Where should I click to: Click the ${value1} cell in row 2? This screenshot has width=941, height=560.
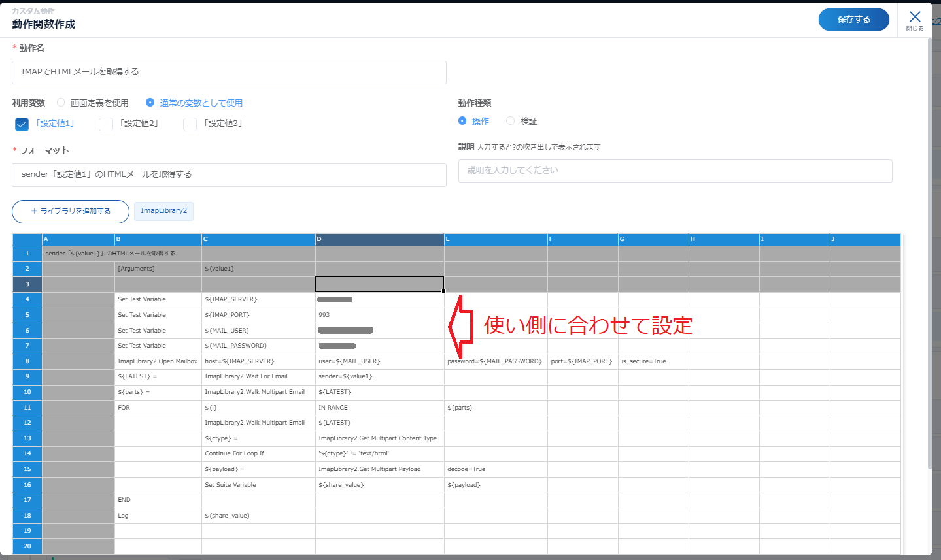[258, 269]
